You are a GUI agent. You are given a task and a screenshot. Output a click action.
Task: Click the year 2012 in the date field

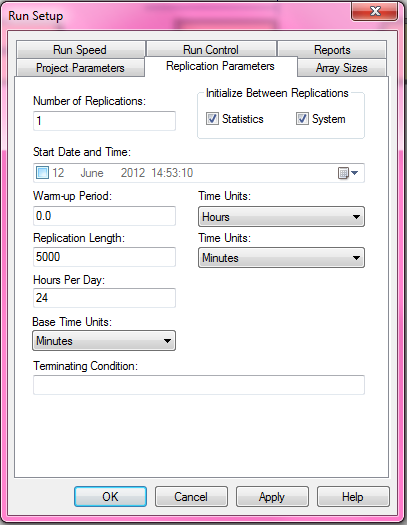tap(133, 173)
